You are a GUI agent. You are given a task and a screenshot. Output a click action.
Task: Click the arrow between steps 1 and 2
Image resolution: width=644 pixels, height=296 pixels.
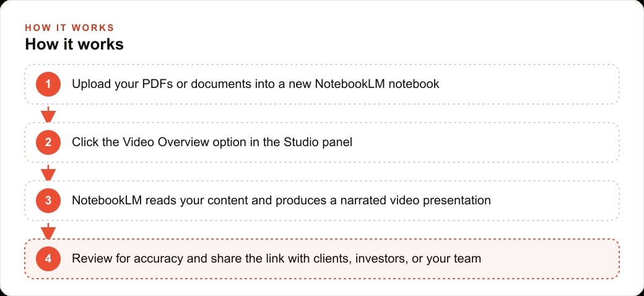coord(48,115)
